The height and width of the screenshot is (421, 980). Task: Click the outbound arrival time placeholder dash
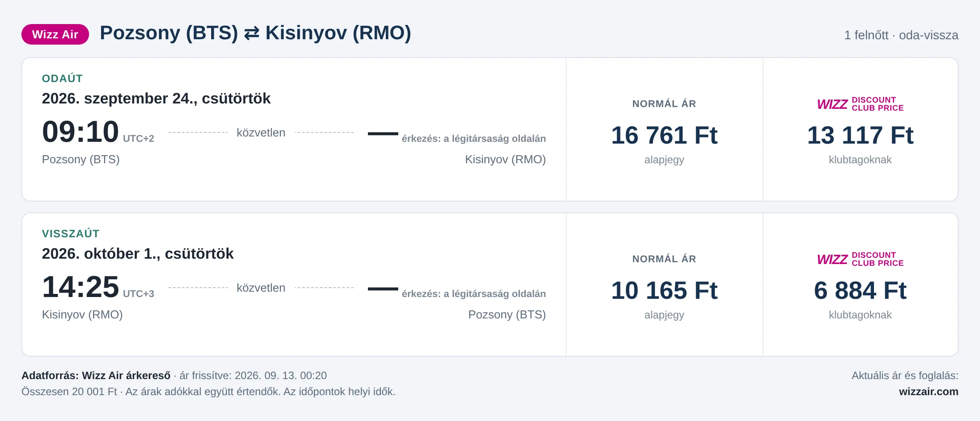click(x=383, y=133)
